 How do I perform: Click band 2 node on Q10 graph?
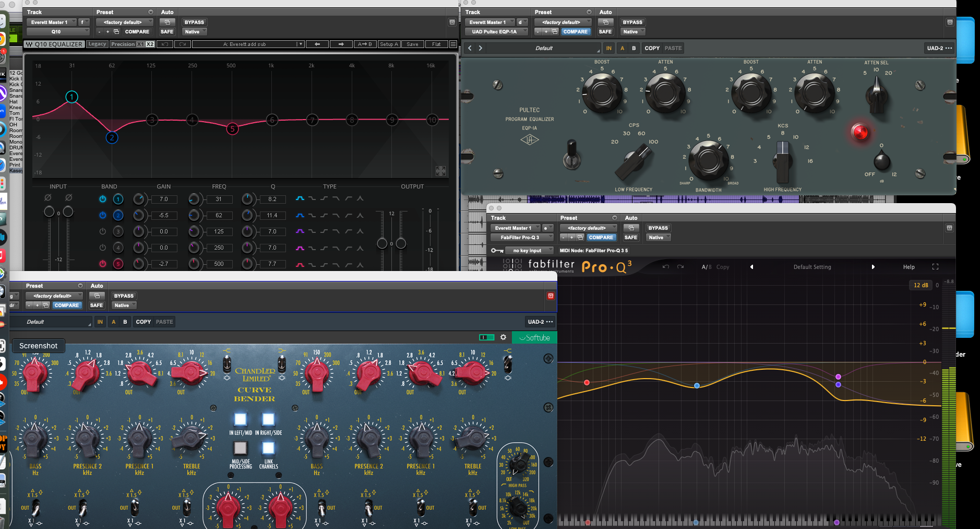pos(112,138)
